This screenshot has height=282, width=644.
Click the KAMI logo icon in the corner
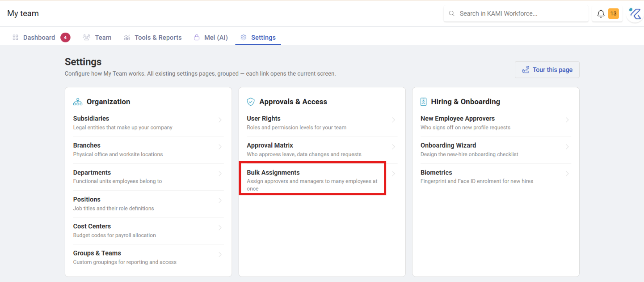click(635, 14)
